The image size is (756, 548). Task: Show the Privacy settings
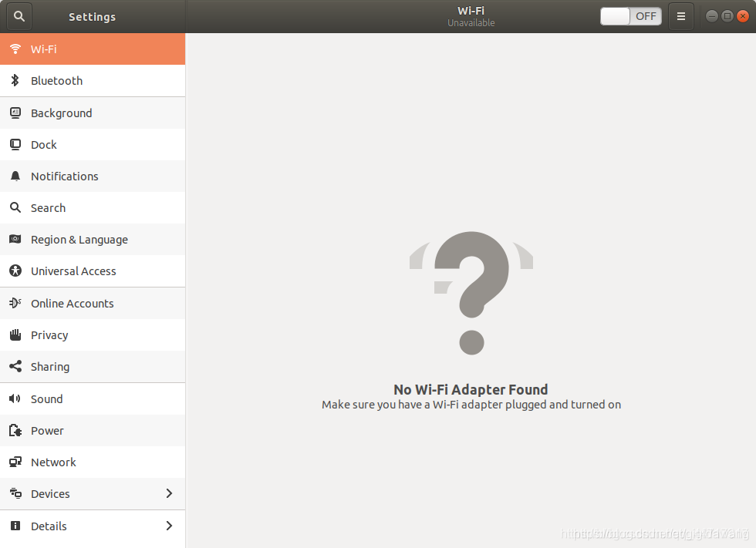[93, 335]
